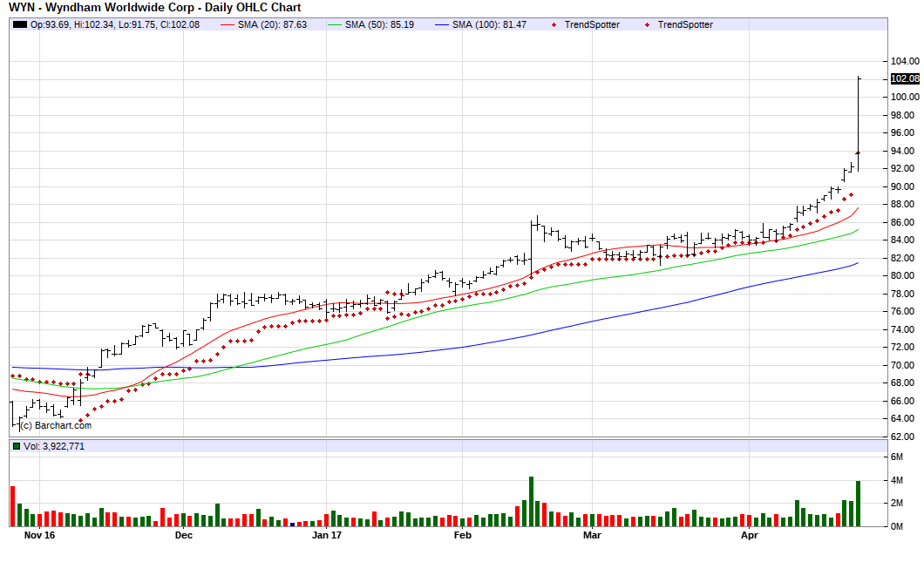Click the 98.00 price axis label
Image resolution: width=924 pixels, height=562 pixels.
[x=905, y=115]
